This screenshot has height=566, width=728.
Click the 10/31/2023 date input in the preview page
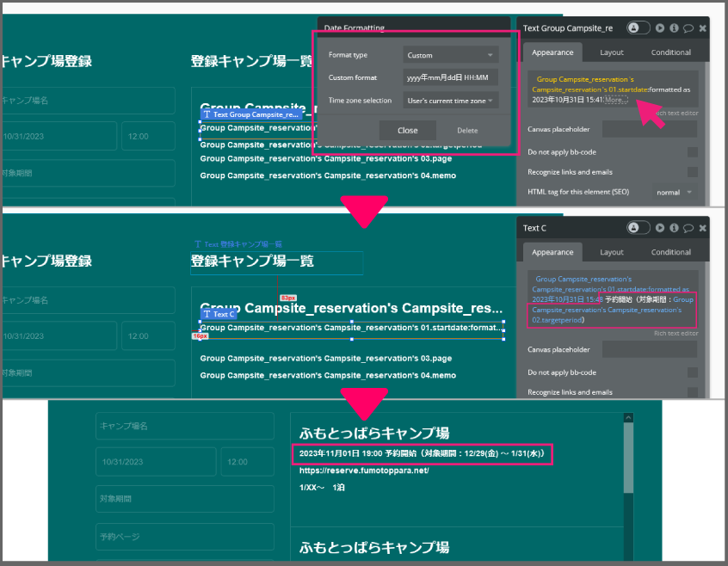point(156,462)
